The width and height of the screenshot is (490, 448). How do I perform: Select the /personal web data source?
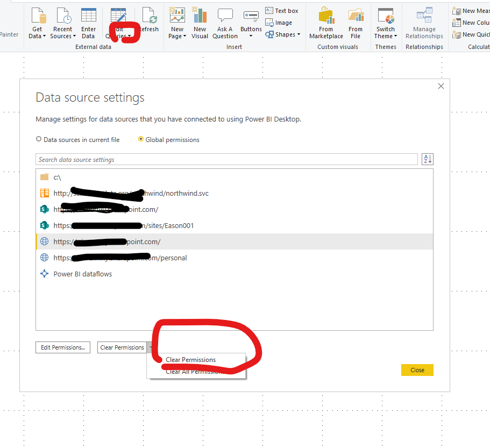(235, 258)
